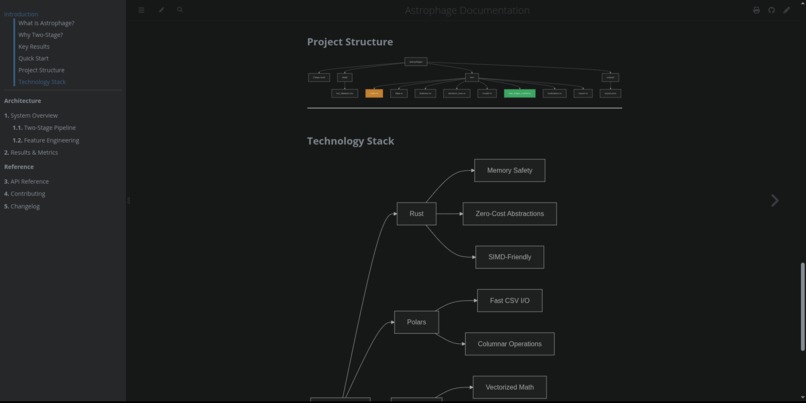
Task: Toggle the sidebar with the hamburger icon
Action: 141,10
